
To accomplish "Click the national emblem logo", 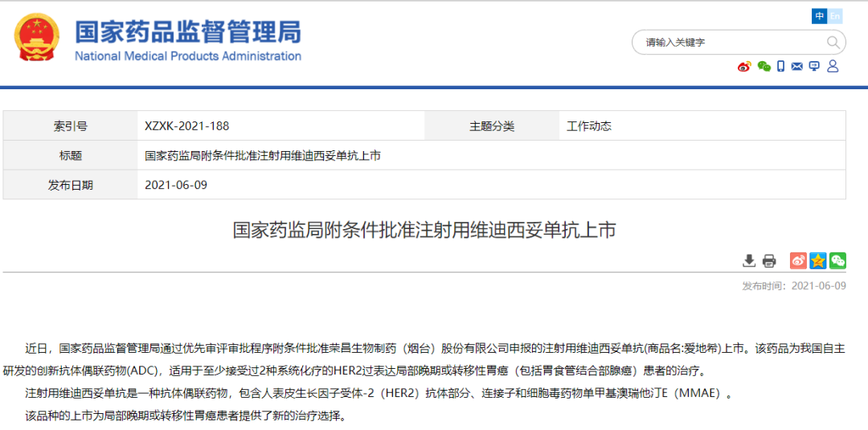I will (39, 38).
